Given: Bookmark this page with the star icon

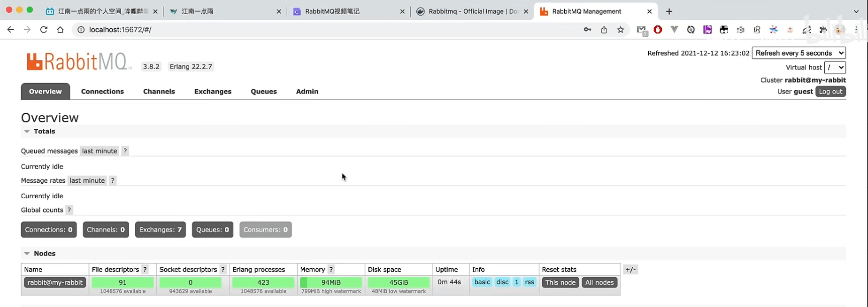Looking at the screenshot, I should [621, 30].
